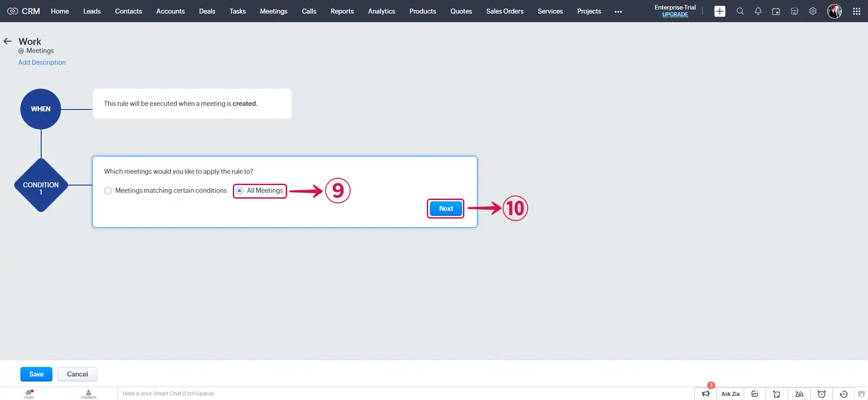Click the Next button

[446, 209]
